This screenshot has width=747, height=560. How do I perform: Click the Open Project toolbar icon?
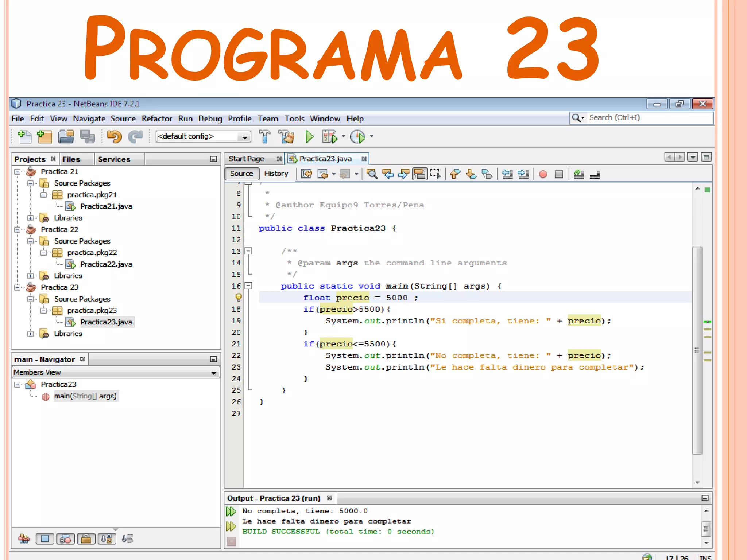[x=66, y=137]
